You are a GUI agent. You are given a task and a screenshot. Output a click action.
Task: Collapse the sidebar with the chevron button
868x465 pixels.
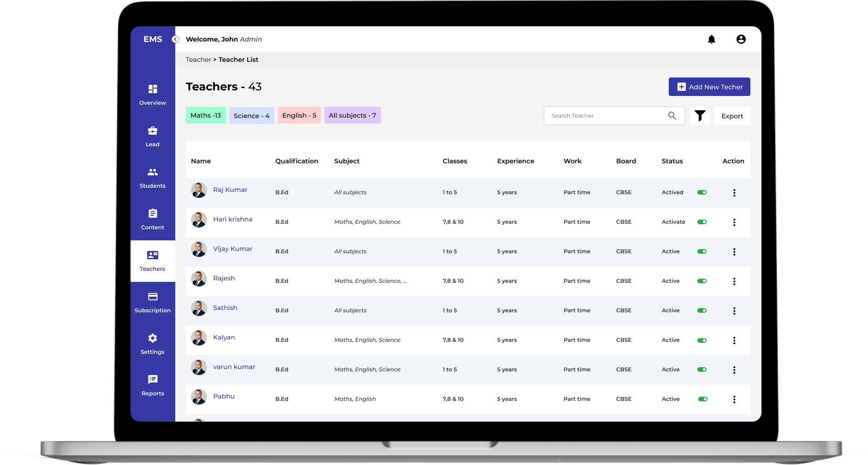(x=175, y=39)
